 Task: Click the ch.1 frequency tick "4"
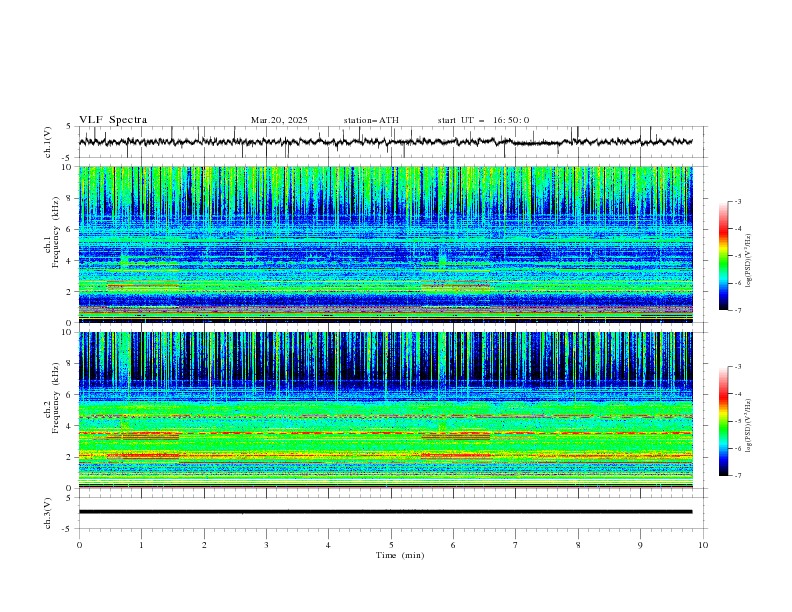coord(70,261)
